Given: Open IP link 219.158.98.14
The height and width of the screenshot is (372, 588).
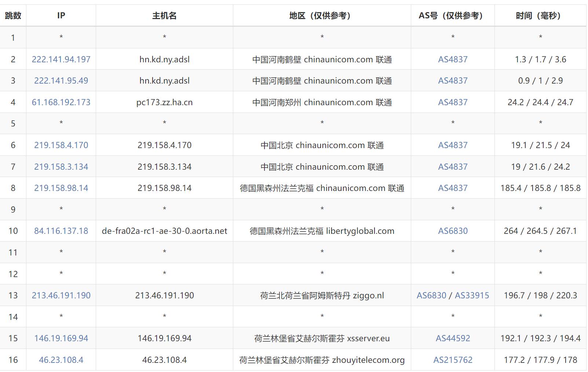Looking at the screenshot, I should click(61, 188).
